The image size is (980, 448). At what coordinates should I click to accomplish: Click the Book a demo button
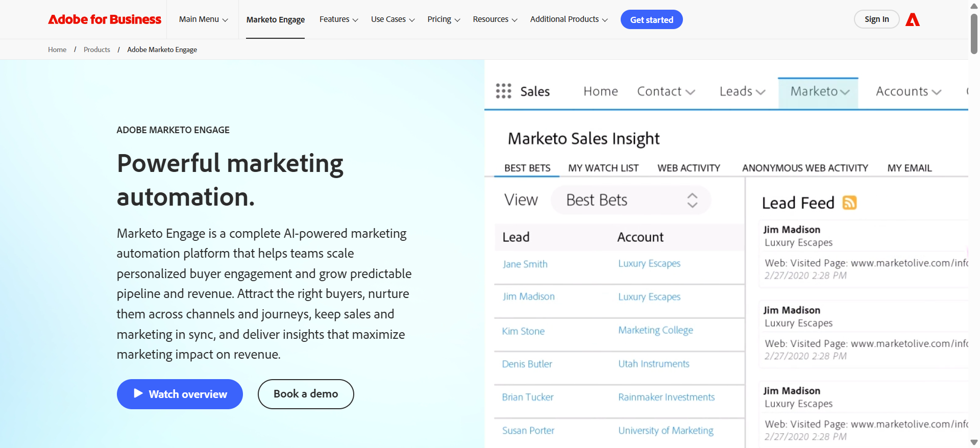tap(306, 394)
